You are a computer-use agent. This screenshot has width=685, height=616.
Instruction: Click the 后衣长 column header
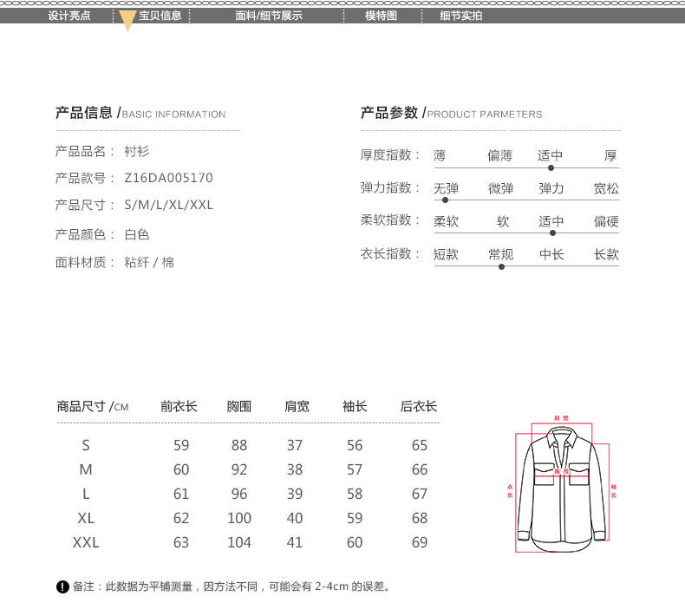pos(419,406)
